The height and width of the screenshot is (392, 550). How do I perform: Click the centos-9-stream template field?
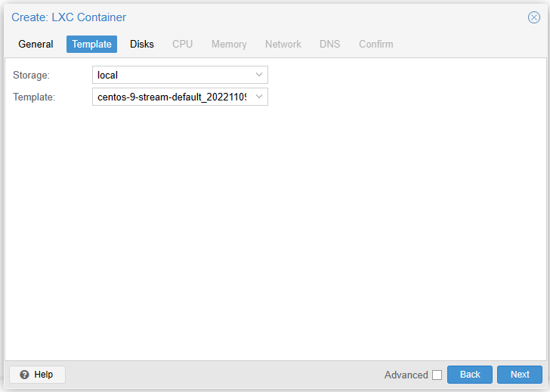pyautogui.click(x=171, y=97)
